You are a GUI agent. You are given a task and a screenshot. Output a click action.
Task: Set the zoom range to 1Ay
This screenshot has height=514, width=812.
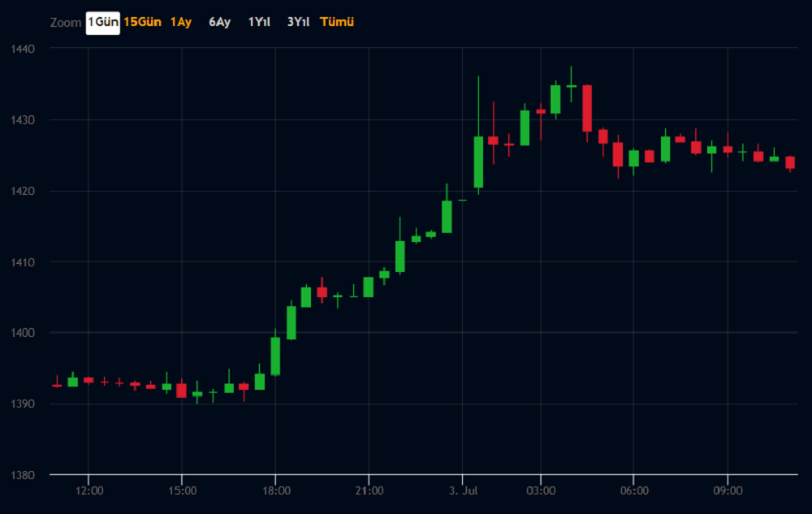(x=181, y=22)
